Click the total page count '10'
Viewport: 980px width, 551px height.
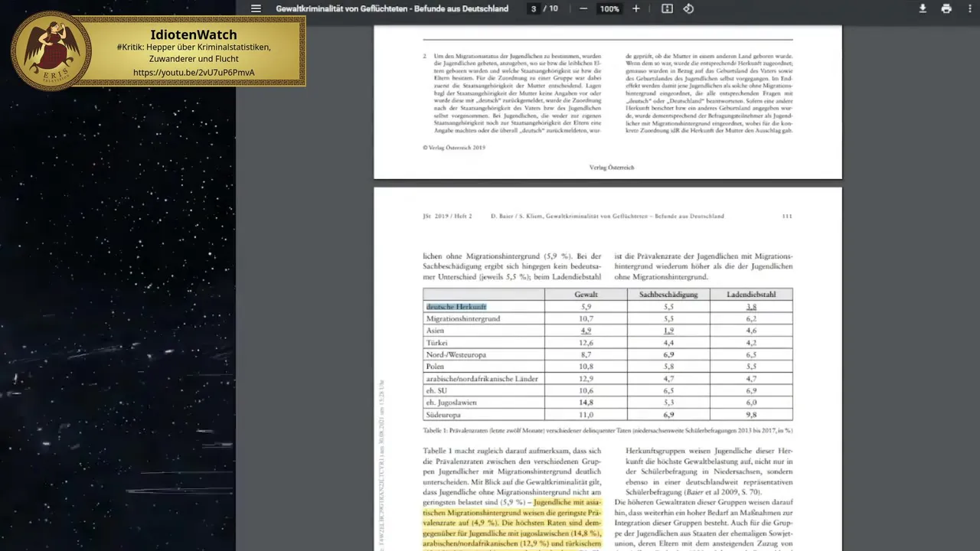[x=554, y=9]
